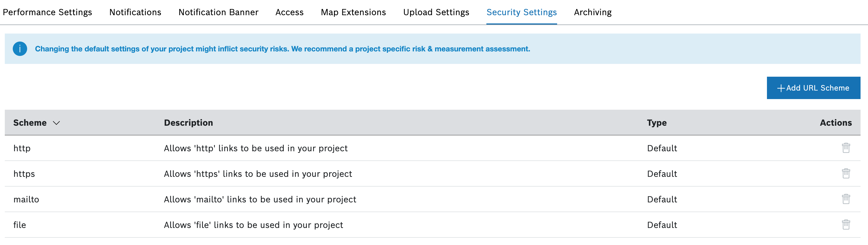This screenshot has height=245, width=868.
Task: Delete the file URL scheme
Action: click(846, 224)
